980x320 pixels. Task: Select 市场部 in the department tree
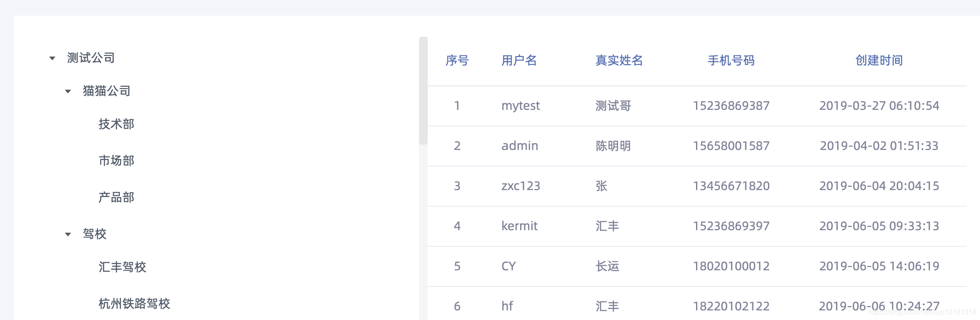click(x=116, y=161)
